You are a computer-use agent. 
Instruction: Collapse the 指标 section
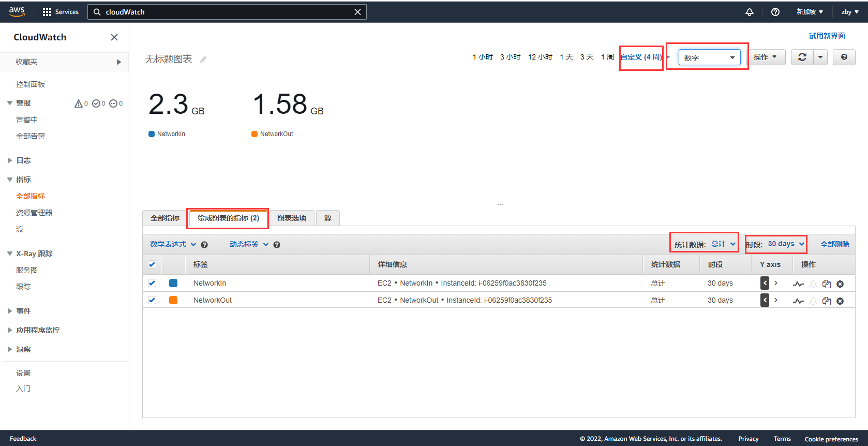click(10, 180)
